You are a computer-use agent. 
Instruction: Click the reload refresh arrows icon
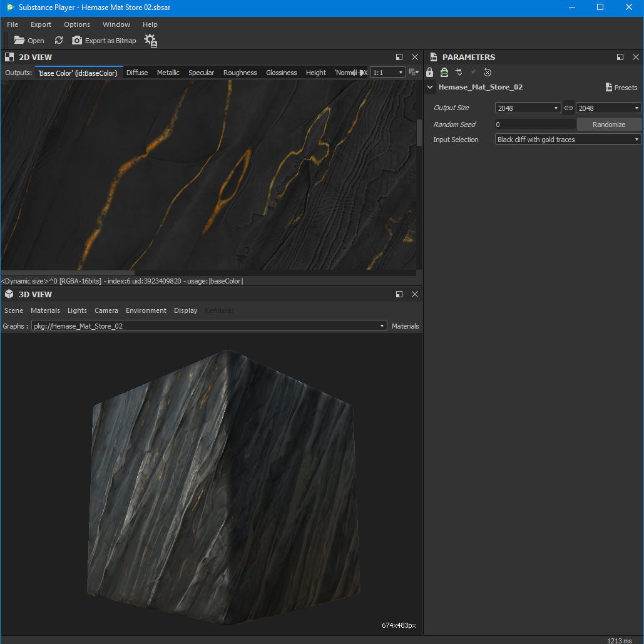[x=59, y=40]
